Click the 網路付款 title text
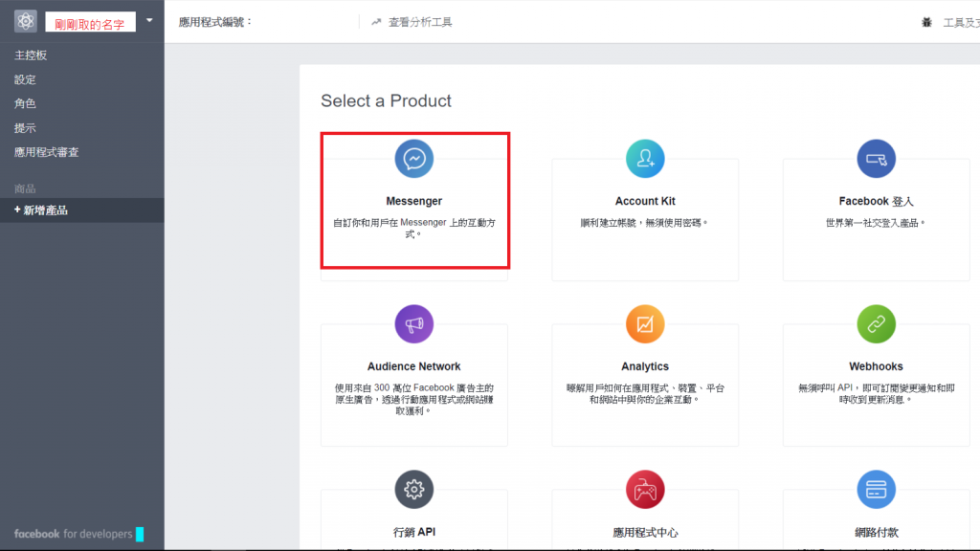Viewport: 980px width, 551px height. [x=877, y=533]
